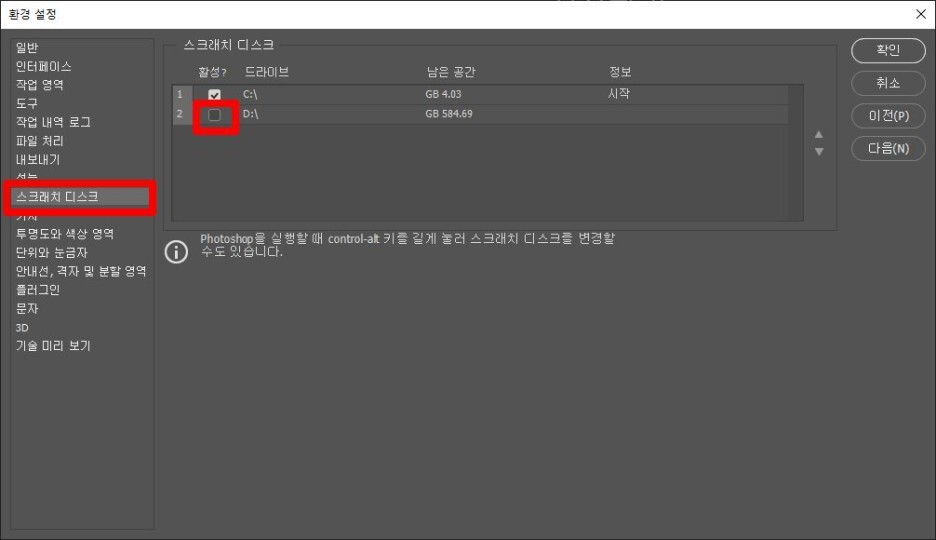Open the 플러그인 preferences category
The image size is (936, 540).
pos(38,290)
